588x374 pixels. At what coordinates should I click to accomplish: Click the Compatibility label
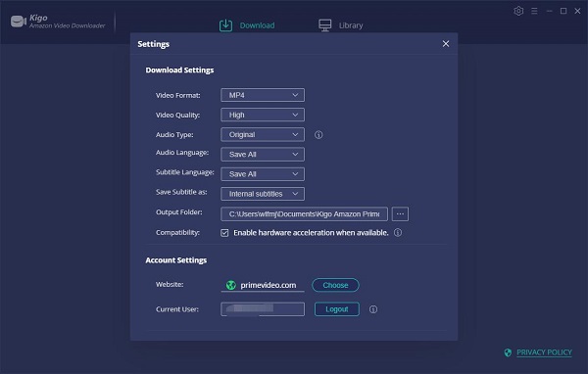click(177, 233)
